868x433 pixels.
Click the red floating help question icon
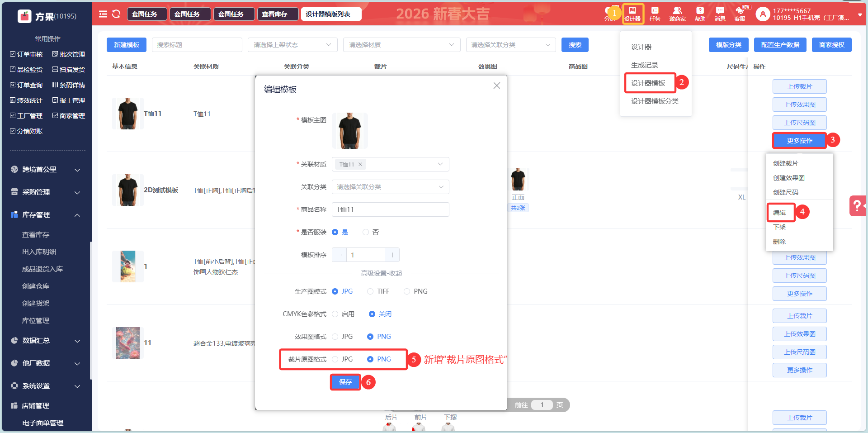858,206
